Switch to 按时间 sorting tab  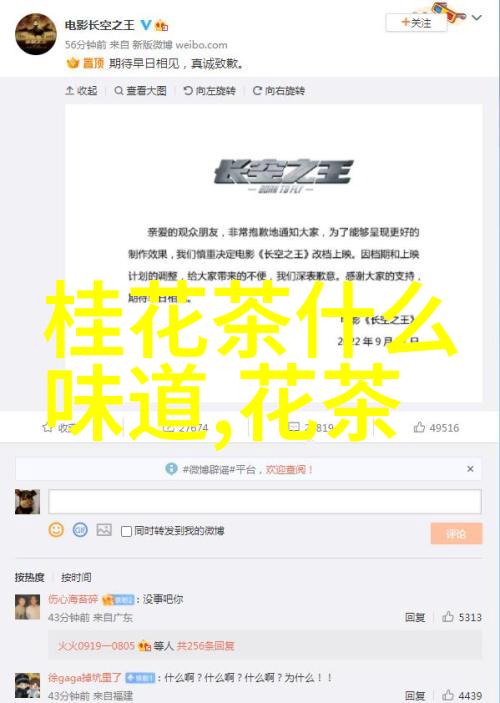76,577
